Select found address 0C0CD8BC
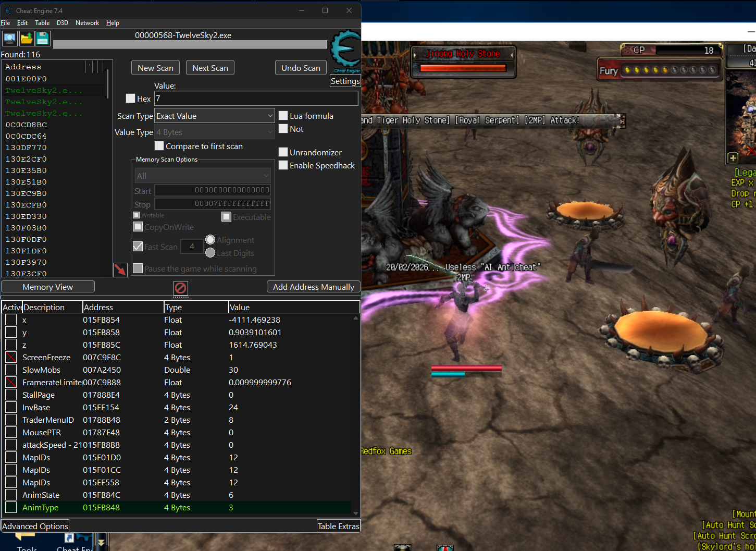The width and height of the screenshot is (756, 551). (26, 125)
